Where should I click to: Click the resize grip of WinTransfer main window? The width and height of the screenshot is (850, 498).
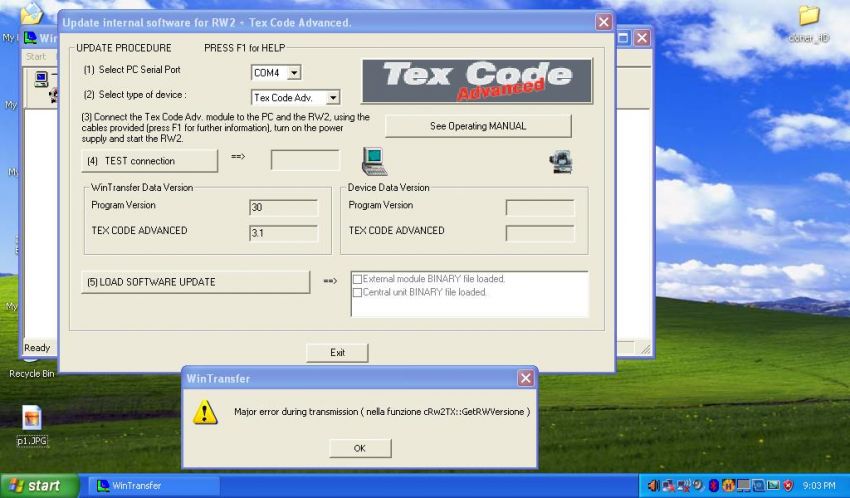[645, 350]
